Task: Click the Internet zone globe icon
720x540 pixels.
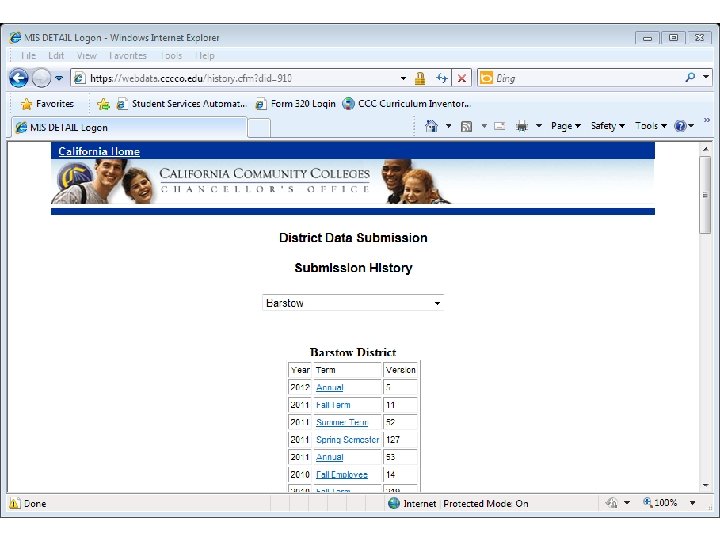Action: click(394, 503)
